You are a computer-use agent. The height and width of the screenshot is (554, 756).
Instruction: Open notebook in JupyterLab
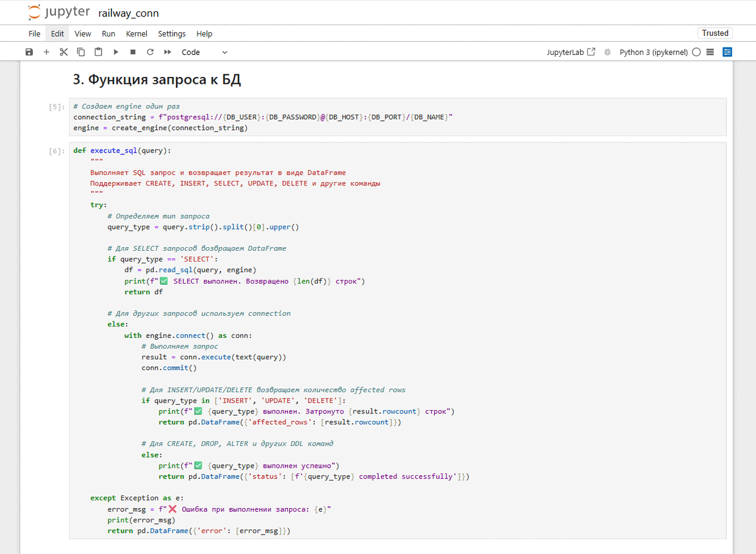click(571, 52)
